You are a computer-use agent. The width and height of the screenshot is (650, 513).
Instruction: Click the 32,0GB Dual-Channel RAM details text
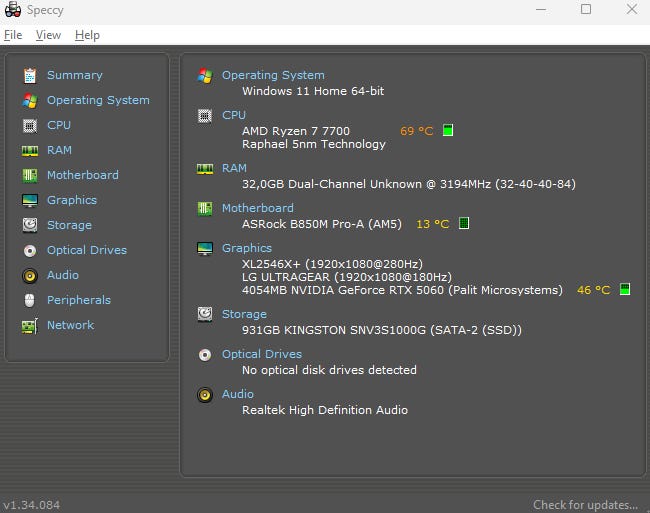[409, 184]
